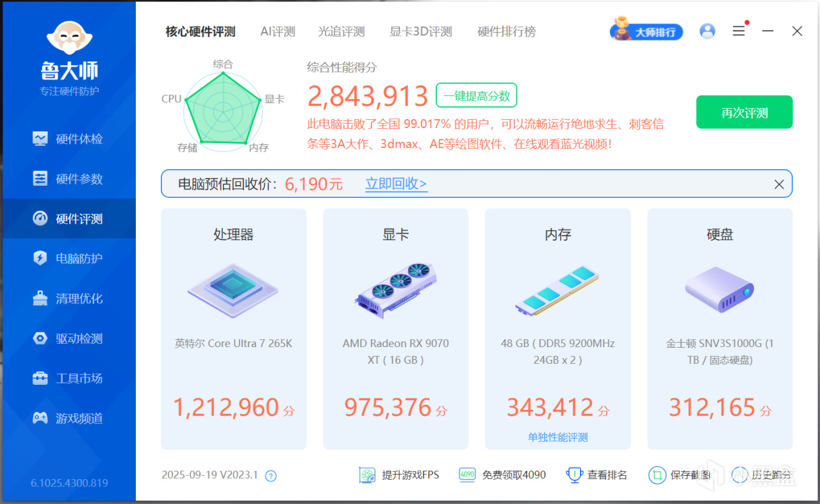Click the 工具市场 toolbox icon

[40, 378]
